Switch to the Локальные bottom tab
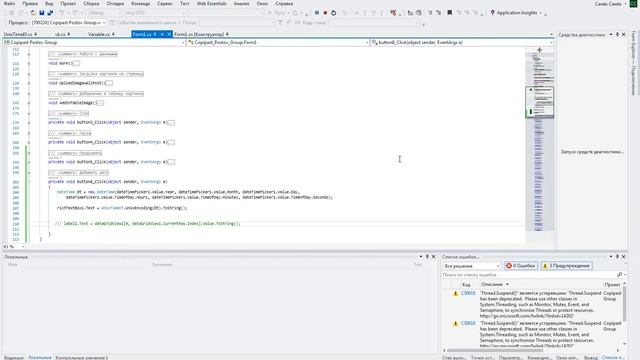Viewport: 640px width, 360px height. [40, 358]
